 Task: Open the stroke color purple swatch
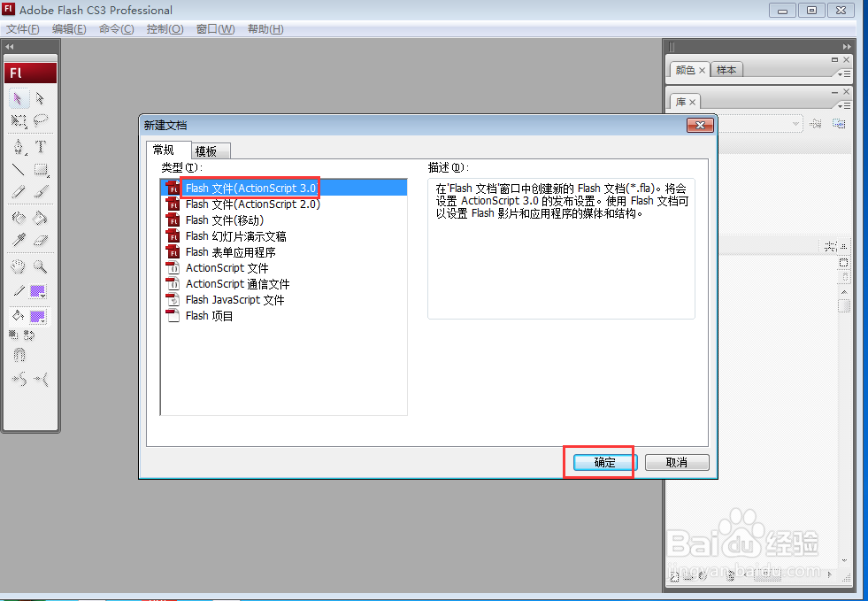pyautogui.click(x=38, y=291)
